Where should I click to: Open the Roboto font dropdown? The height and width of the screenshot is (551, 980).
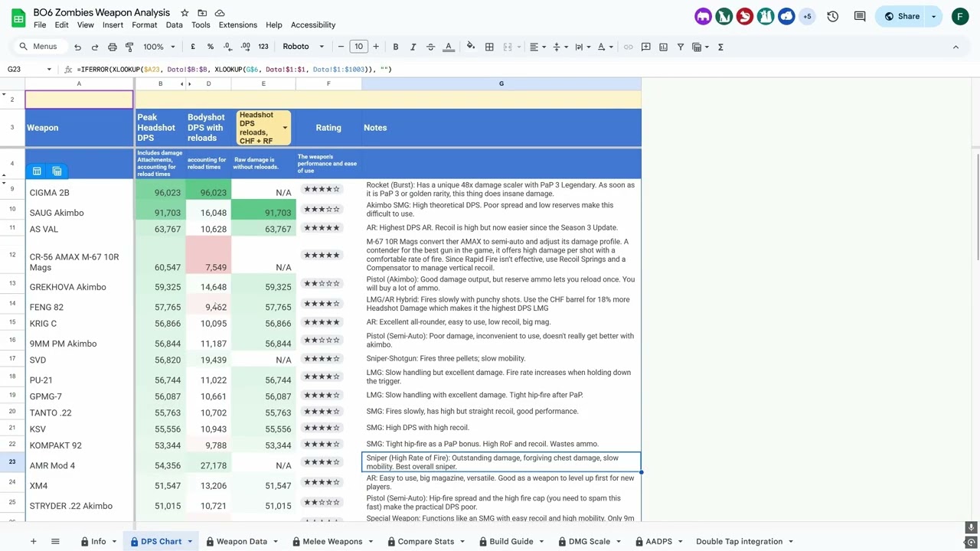point(303,47)
